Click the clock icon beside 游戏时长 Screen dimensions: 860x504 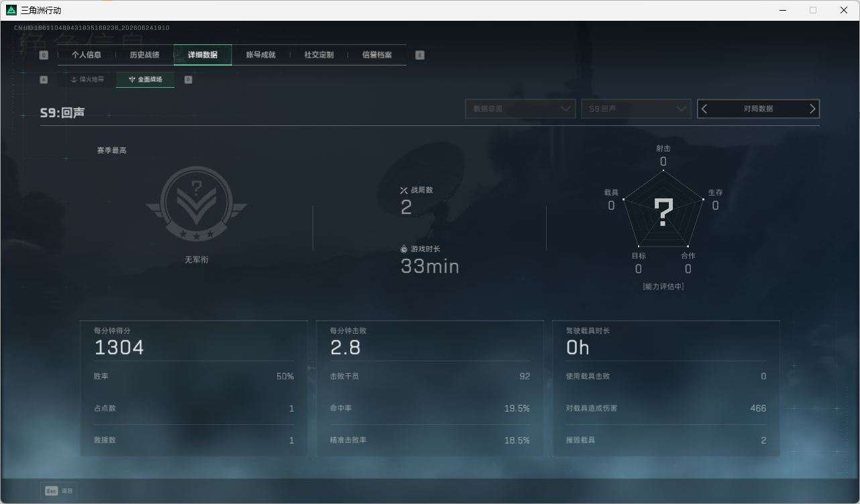click(404, 249)
